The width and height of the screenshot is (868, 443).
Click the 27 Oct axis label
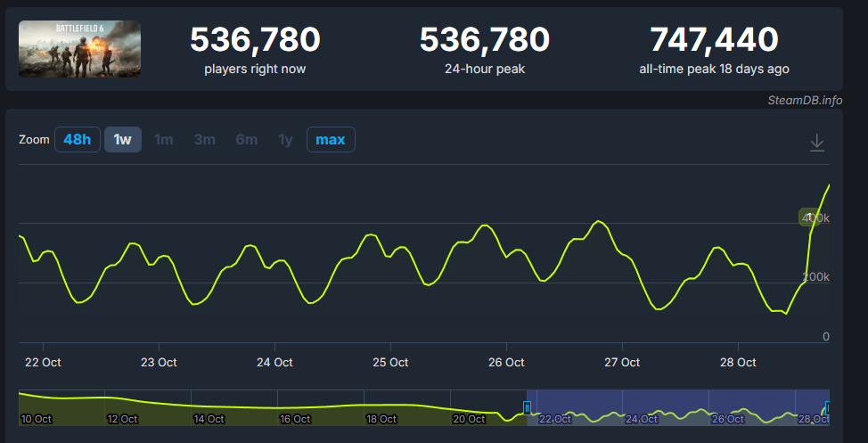(x=622, y=362)
